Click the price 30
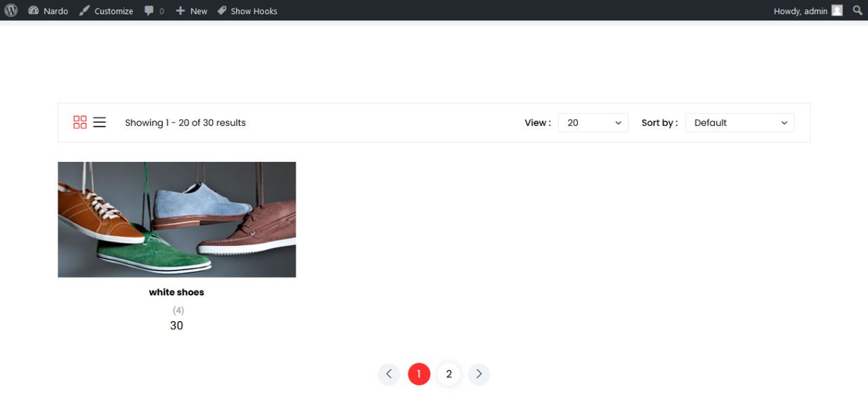Image resolution: width=868 pixels, height=420 pixels. pyautogui.click(x=176, y=326)
